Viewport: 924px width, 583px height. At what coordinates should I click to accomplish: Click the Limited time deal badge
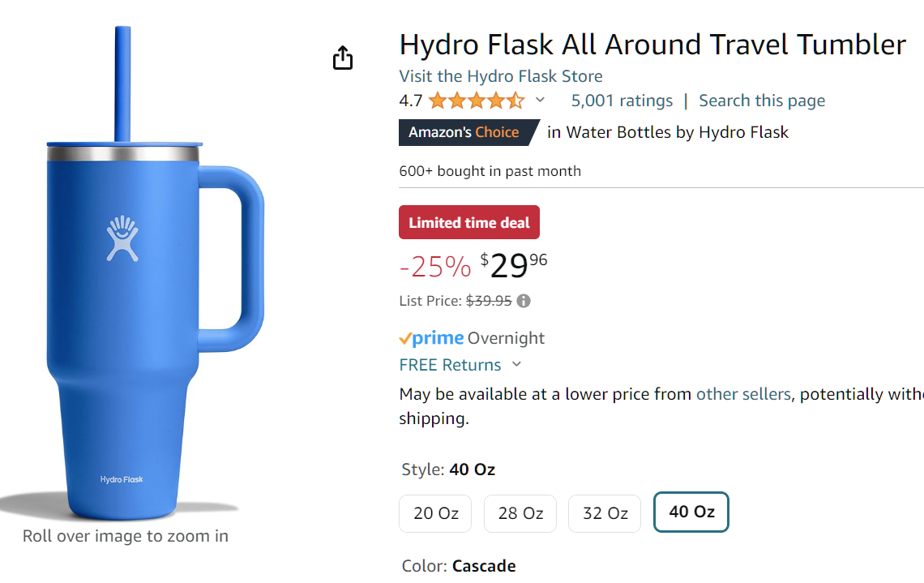pyautogui.click(x=468, y=222)
